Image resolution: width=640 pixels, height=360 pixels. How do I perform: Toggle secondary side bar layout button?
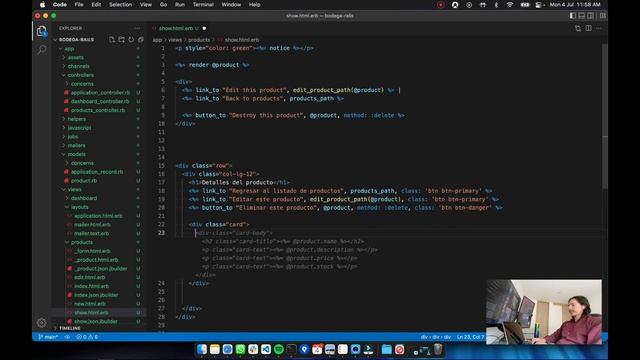coord(591,16)
